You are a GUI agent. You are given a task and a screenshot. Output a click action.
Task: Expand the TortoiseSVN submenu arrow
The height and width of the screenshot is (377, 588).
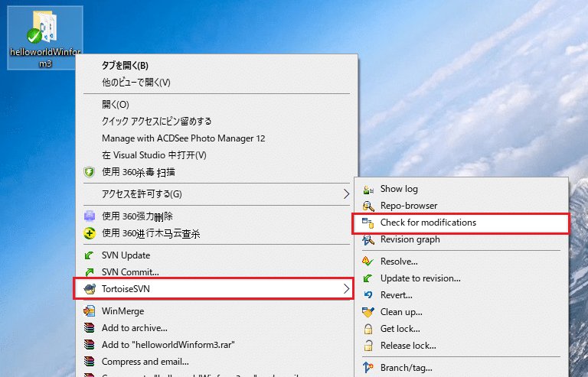[x=346, y=288]
